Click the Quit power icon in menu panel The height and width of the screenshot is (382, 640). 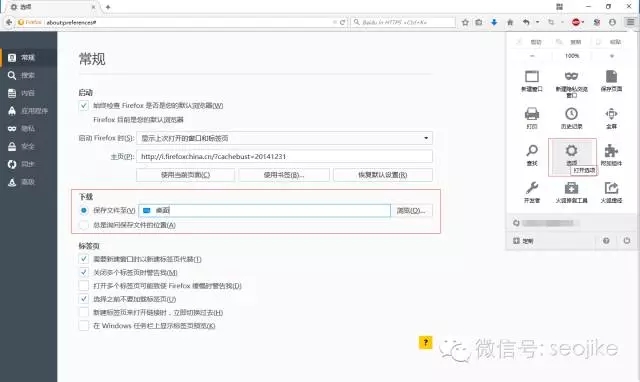tap(627, 241)
